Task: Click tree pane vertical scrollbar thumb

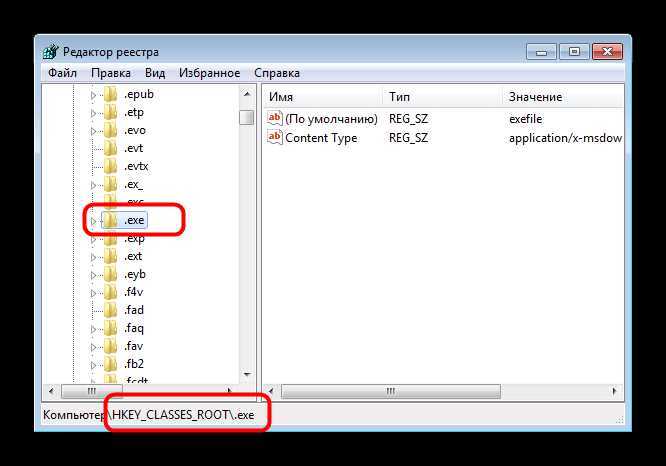Action: click(x=246, y=117)
